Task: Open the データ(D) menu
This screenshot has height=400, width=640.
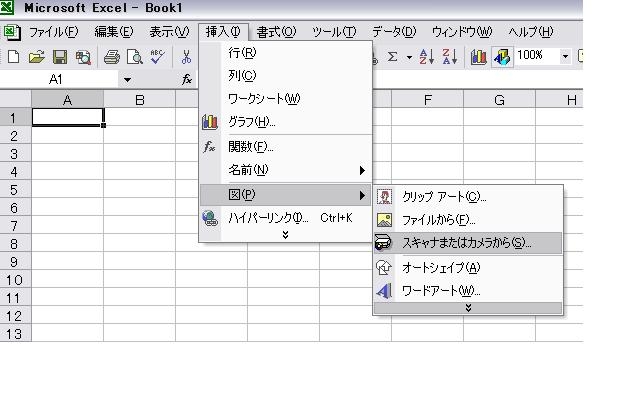Action: point(393,32)
